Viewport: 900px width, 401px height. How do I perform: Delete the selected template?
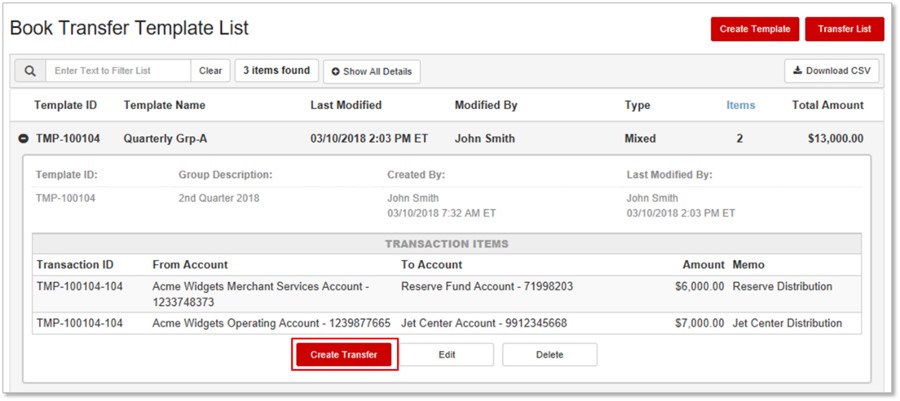(550, 355)
